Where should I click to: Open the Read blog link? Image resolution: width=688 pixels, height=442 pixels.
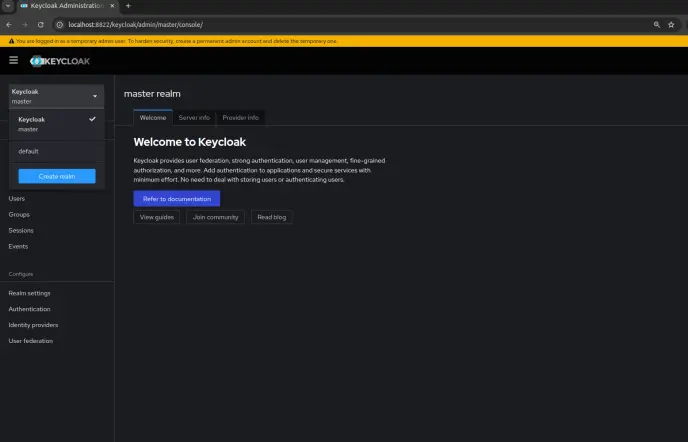tap(271, 217)
